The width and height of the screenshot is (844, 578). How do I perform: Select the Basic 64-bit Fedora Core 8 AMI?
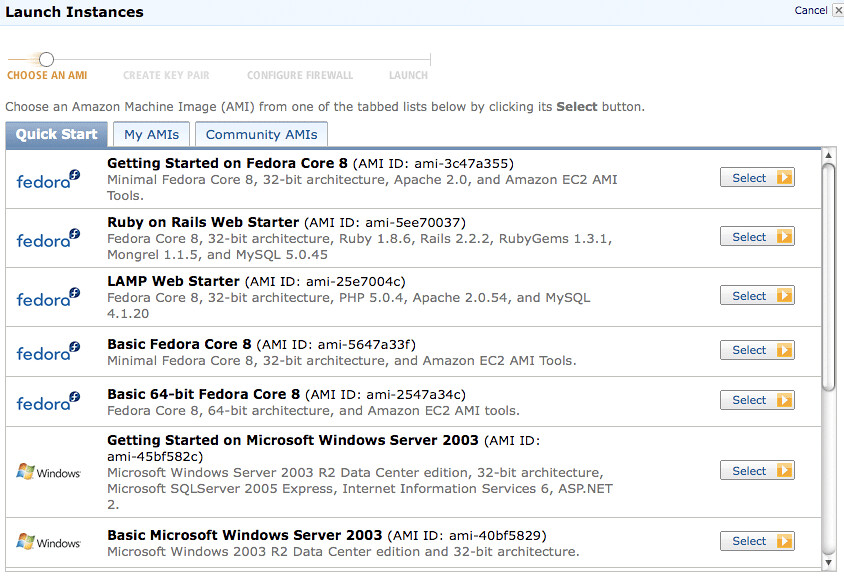757,400
